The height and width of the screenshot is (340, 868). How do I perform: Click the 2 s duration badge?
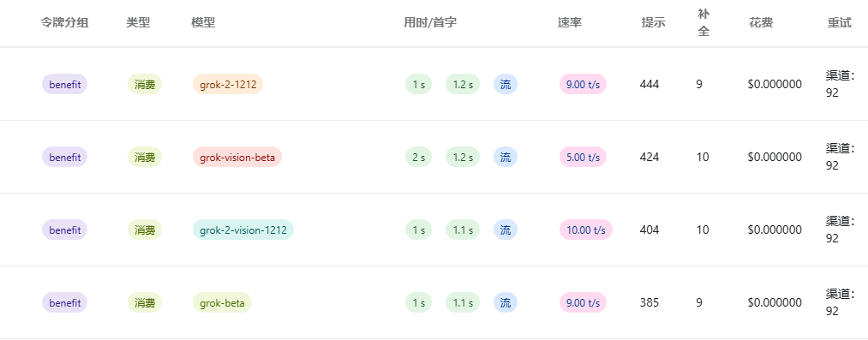click(418, 157)
